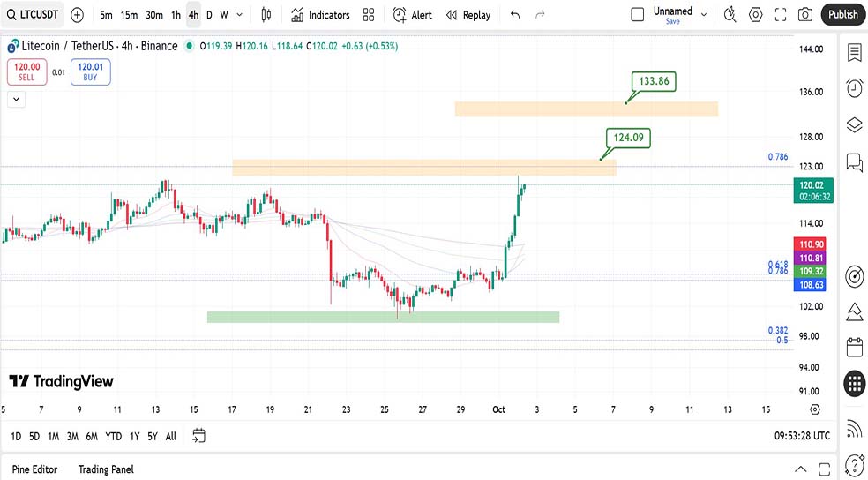
Task: Open the Indicators dialog
Action: [x=320, y=15]
